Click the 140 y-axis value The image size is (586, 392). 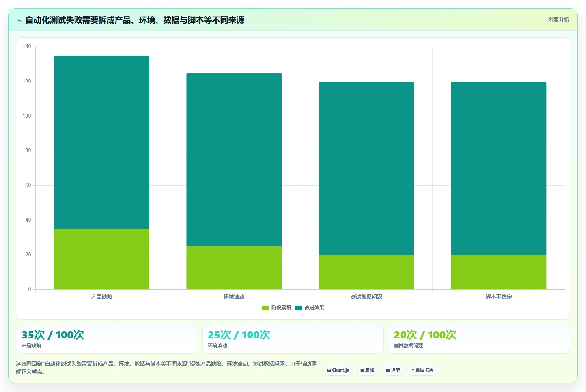27,47
